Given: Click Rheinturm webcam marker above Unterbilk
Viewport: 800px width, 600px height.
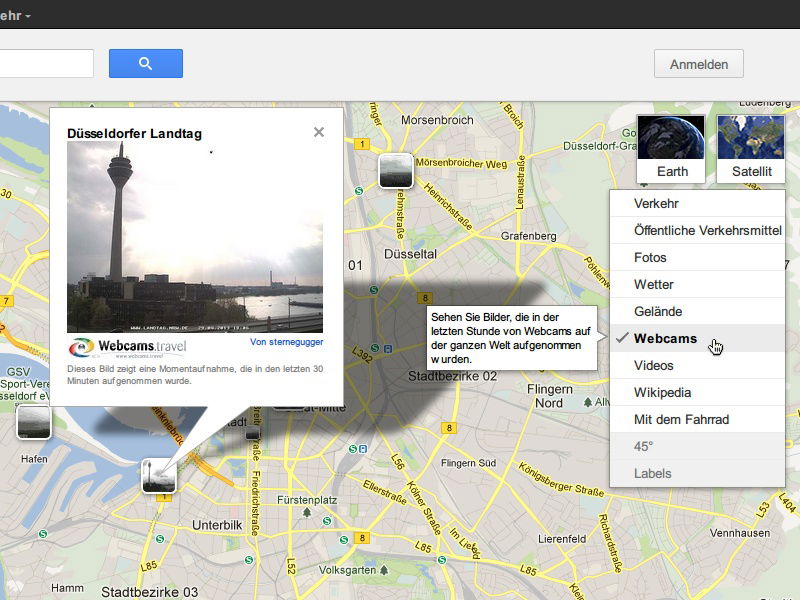Looking at the screenshot, I should click(x=159, y=476).
